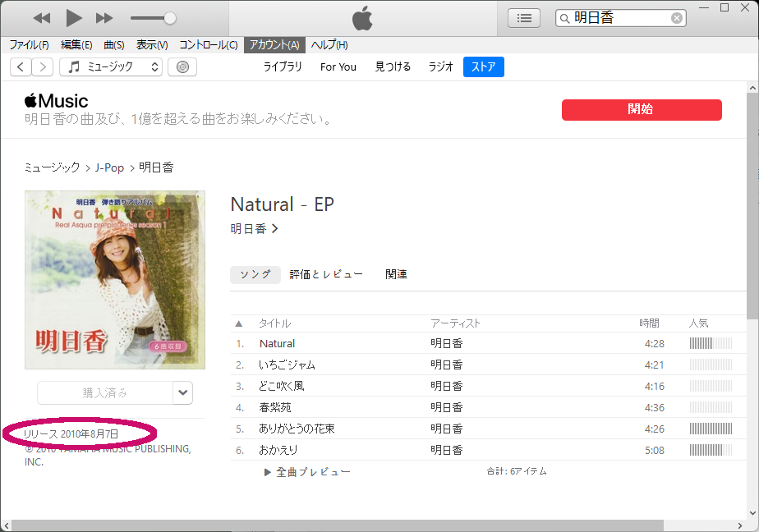Click the popularity bar for おかえり
The image size is (759, 532).
711,450
